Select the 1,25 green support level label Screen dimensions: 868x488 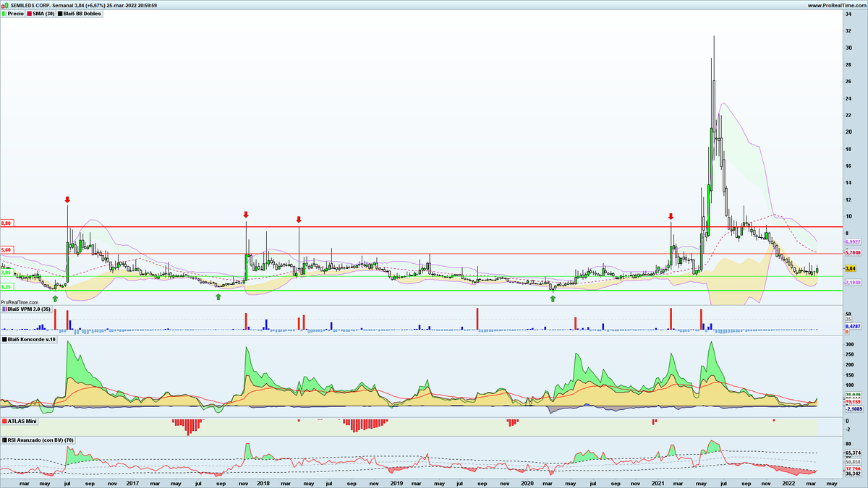click(7, 286)
